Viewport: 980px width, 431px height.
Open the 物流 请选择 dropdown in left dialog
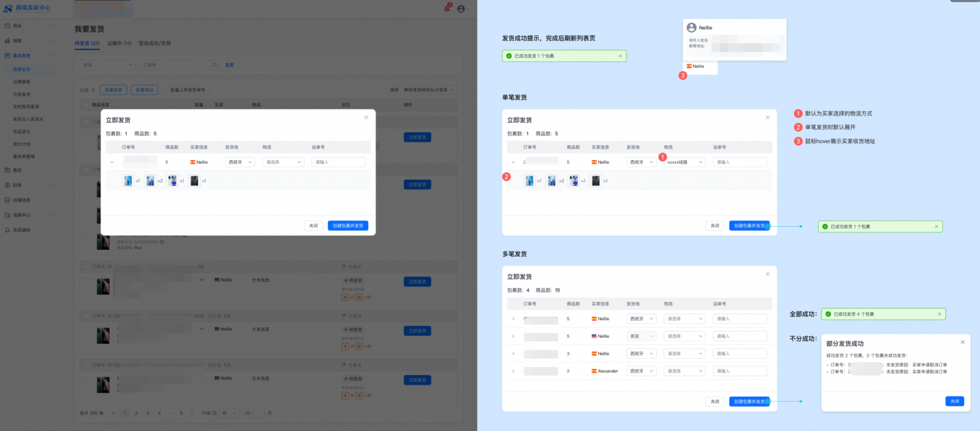click(x=283, y=162)
